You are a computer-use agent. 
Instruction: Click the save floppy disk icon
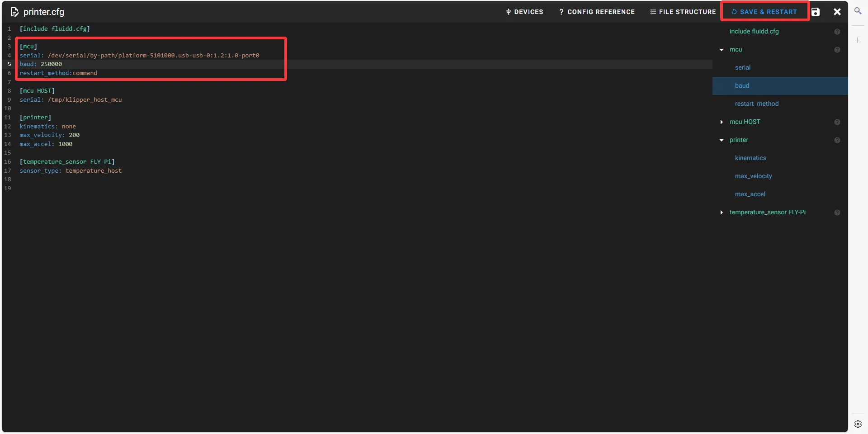(x=816, y=12)
